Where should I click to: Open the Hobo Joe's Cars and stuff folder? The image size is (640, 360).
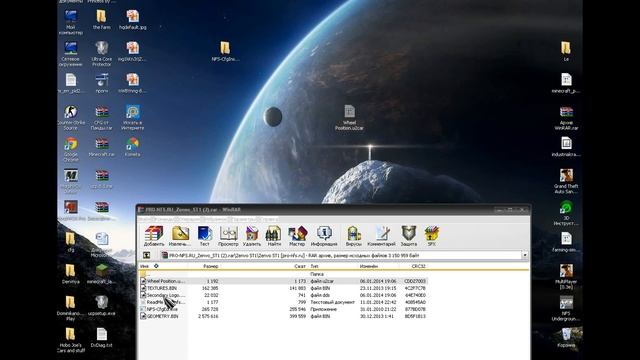tap(71, 340)
